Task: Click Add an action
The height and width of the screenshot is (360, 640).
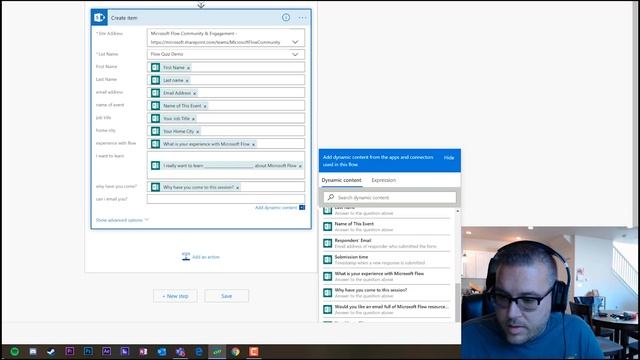Action: [x=201, y=257]
